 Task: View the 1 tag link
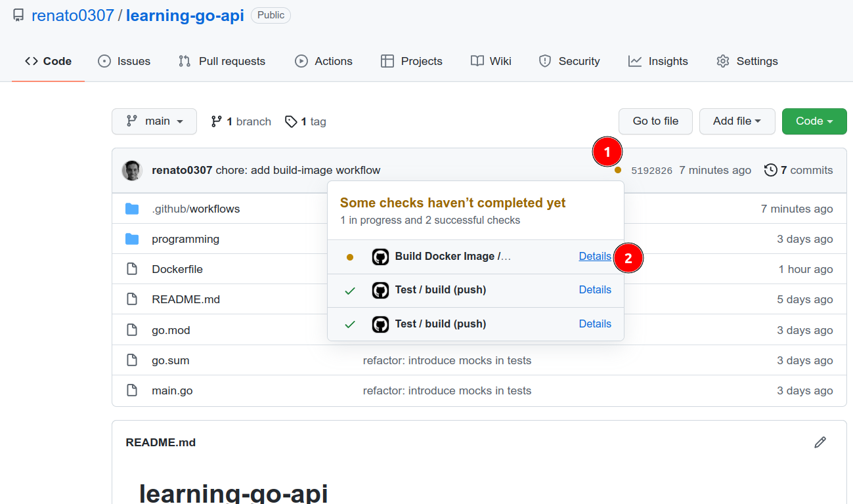(305, 121)
